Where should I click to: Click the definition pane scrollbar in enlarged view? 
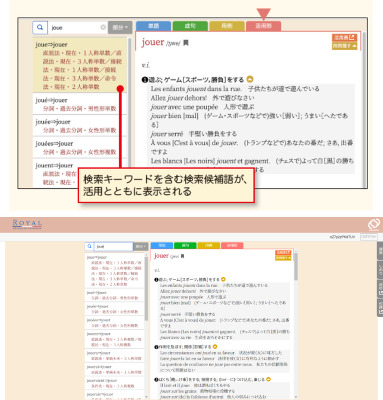pyautogui.click(x=364, y=110)
